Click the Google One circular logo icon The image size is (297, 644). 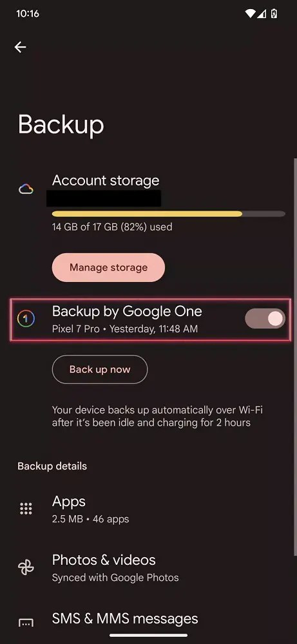(x=26, y=318)
